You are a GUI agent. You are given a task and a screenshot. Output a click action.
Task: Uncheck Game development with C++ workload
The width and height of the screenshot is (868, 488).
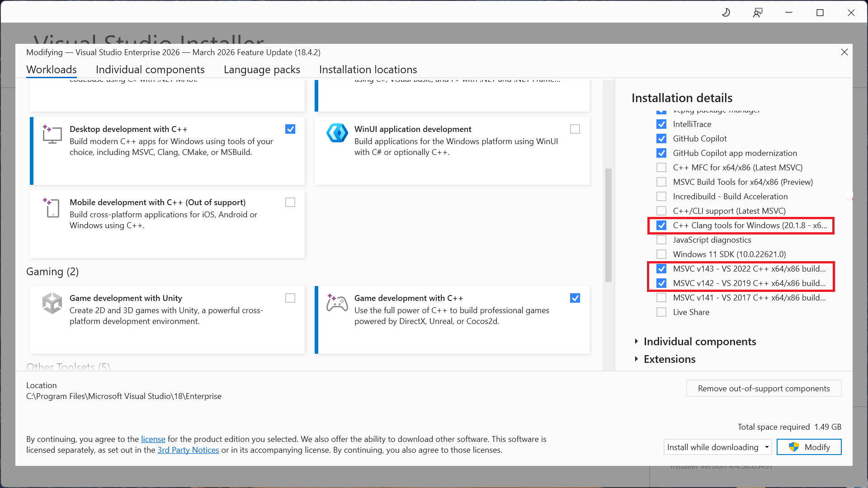[x=575, y=298]
